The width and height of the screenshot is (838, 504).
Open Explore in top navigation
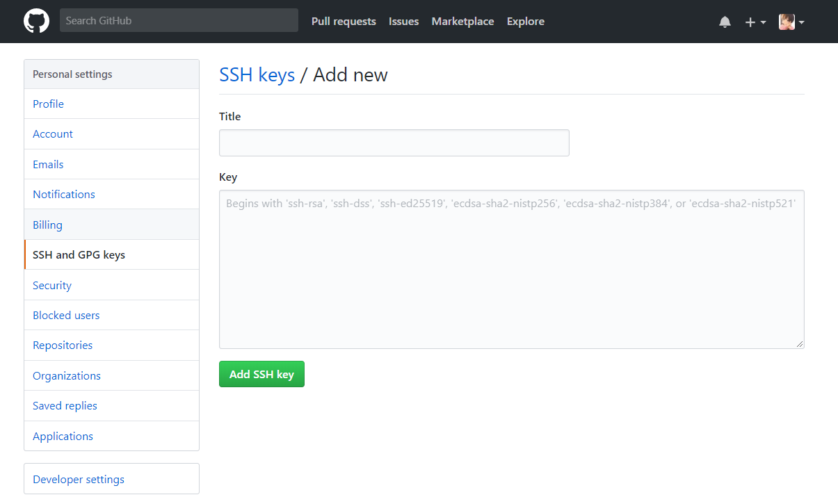pos(526,22)
